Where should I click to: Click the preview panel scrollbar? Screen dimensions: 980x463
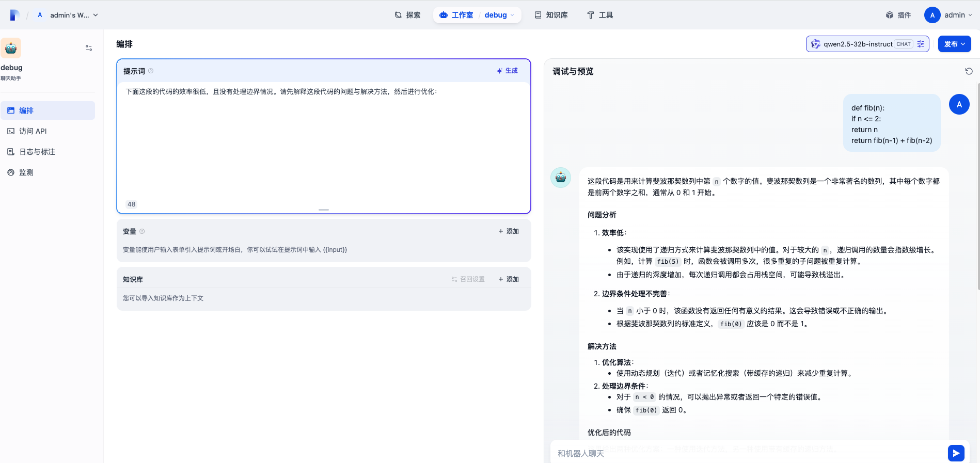point(978,186)
